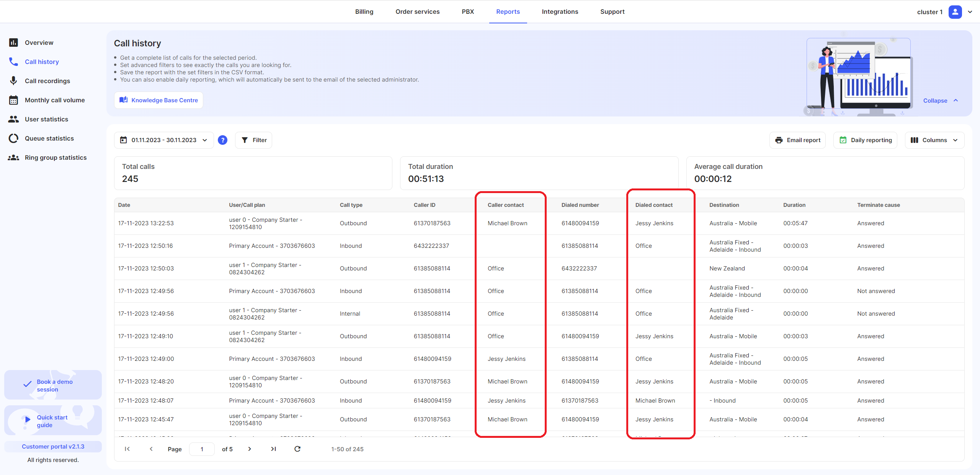980x475 pixels.
Task: Open the Billing tab
Action: click(364, 11)
